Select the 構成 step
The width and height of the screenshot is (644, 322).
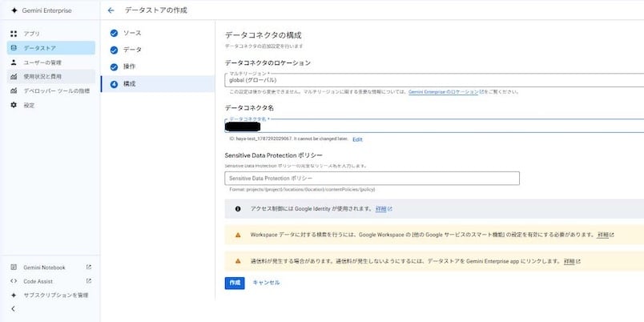158,84
